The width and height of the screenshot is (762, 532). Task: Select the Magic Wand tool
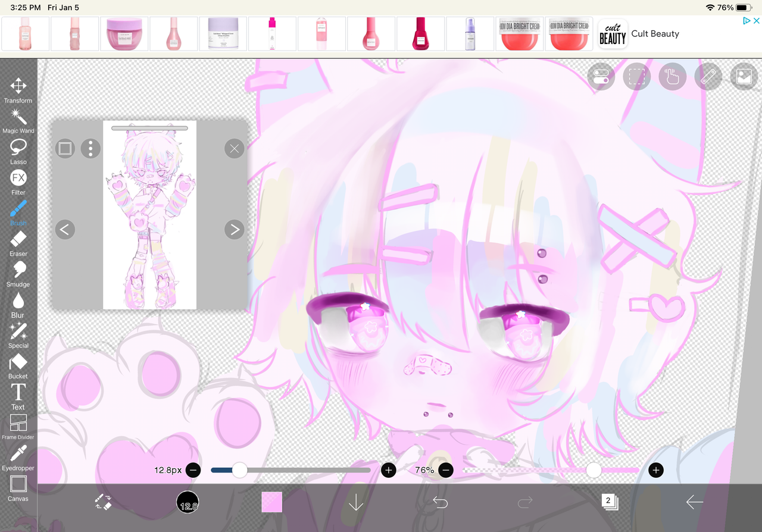(x=18, y=121)
